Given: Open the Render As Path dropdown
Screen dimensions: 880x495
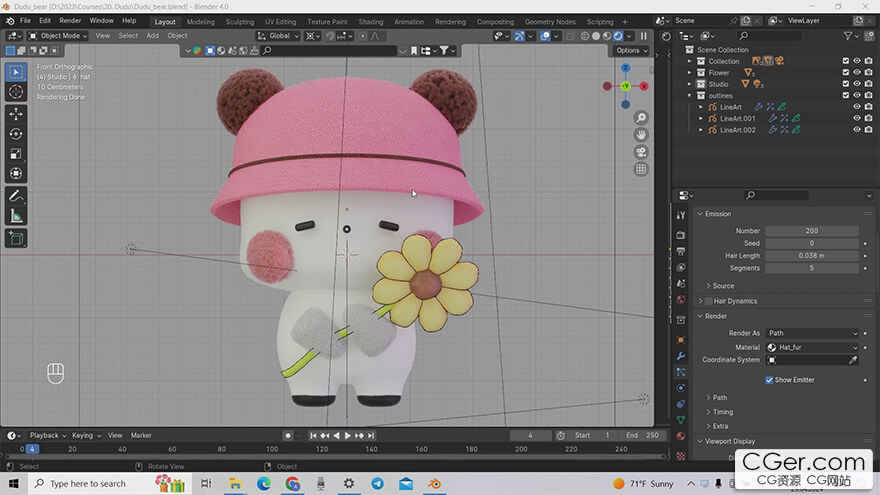Looking at the screenshot, I should [x=812, y=333].
